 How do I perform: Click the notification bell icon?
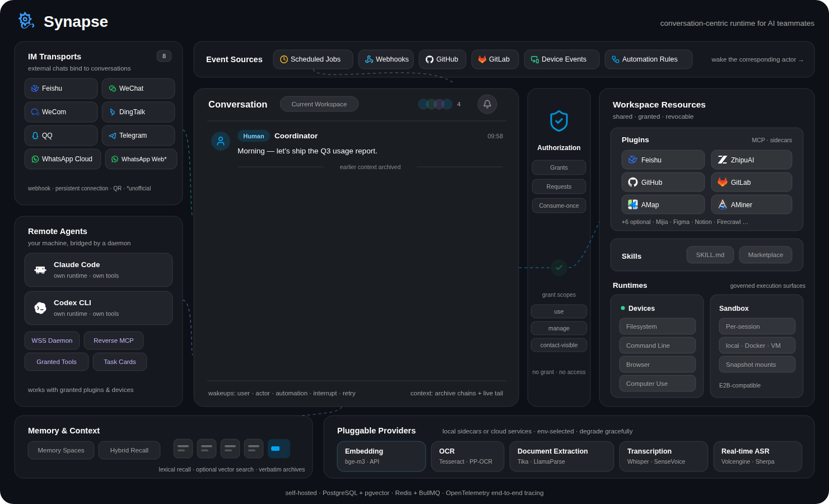[x=487, y=104]
